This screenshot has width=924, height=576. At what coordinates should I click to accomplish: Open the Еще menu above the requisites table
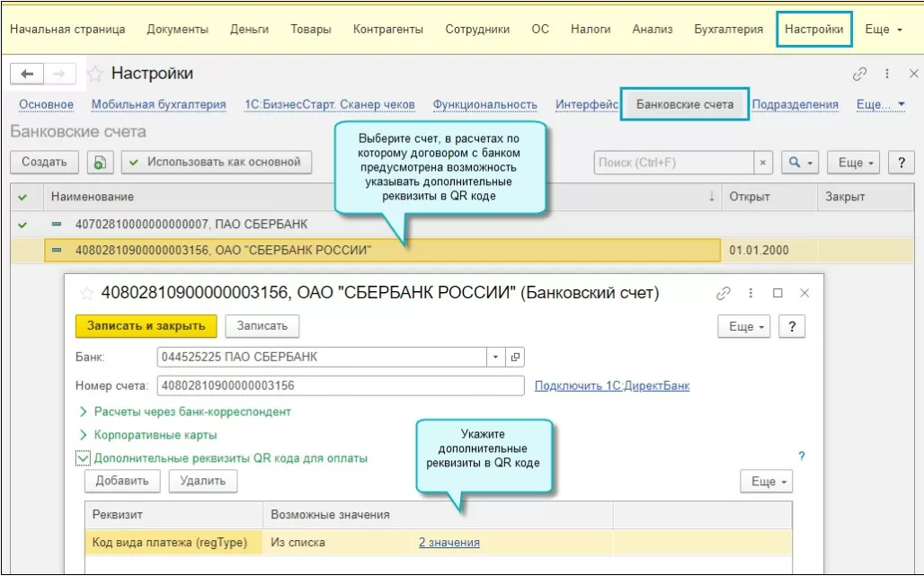[766, 481]
